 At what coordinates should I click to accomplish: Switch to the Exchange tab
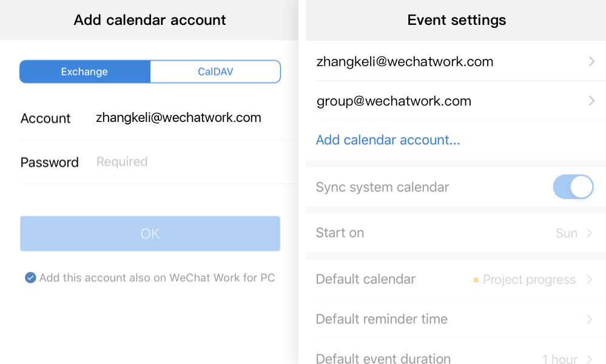coord(84,72)
